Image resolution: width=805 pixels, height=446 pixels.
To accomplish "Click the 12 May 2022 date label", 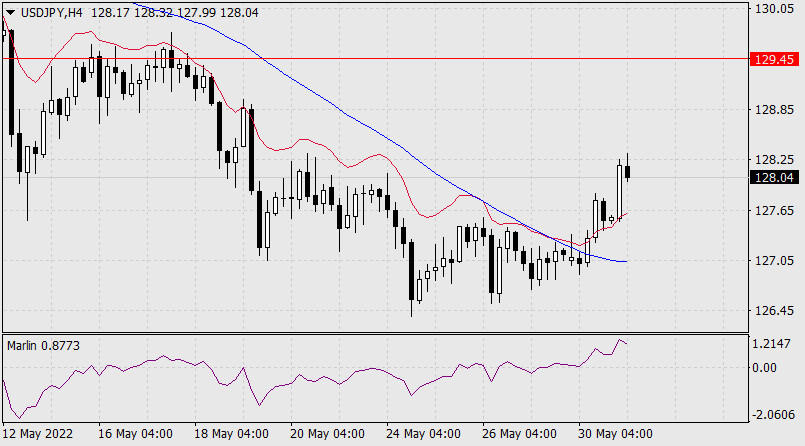I will pos(37,434).
